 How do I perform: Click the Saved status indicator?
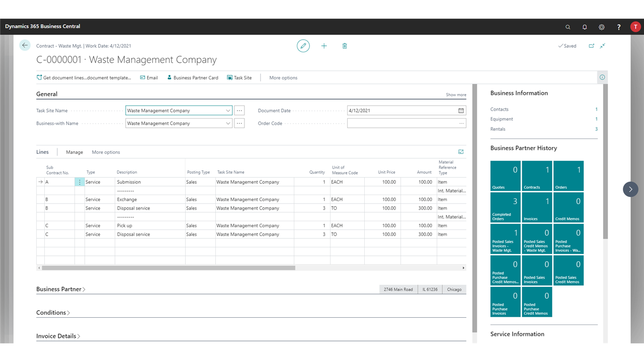(x=568, y=46)
